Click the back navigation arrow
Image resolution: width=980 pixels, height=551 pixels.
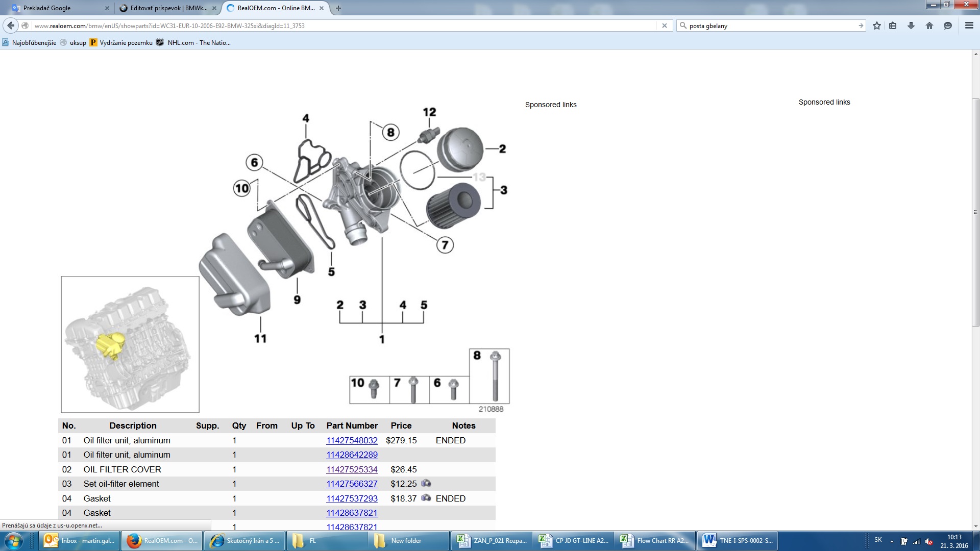(11, 26)
